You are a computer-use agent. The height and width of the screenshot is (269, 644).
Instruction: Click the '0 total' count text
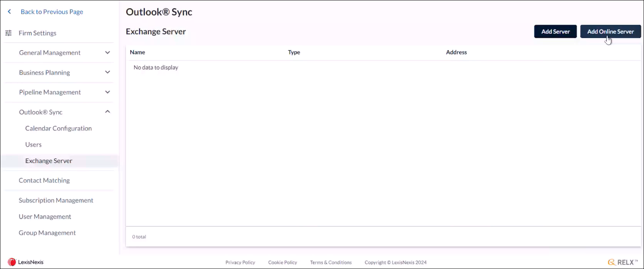pyautogui.click(x=139, y=237)
